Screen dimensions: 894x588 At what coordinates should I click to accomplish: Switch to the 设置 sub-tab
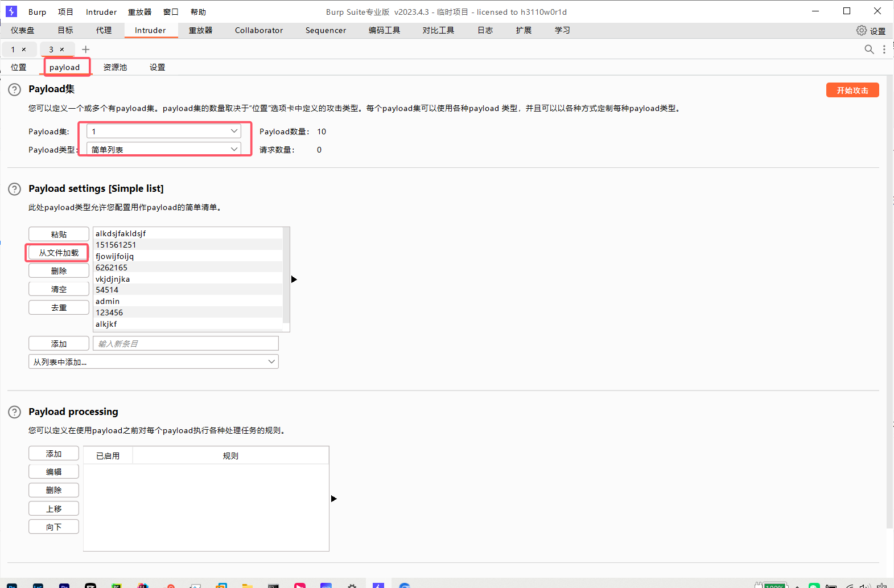(158, 67)
